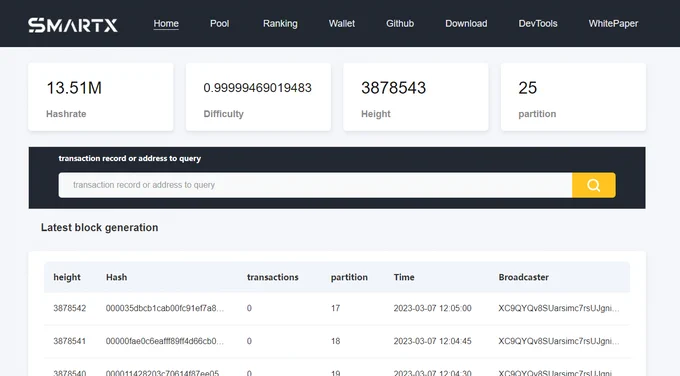Select the 13.51M Hashrate card
Viewport: 680px width, 376px height.
pyautogui.click(x=101, y=97)
